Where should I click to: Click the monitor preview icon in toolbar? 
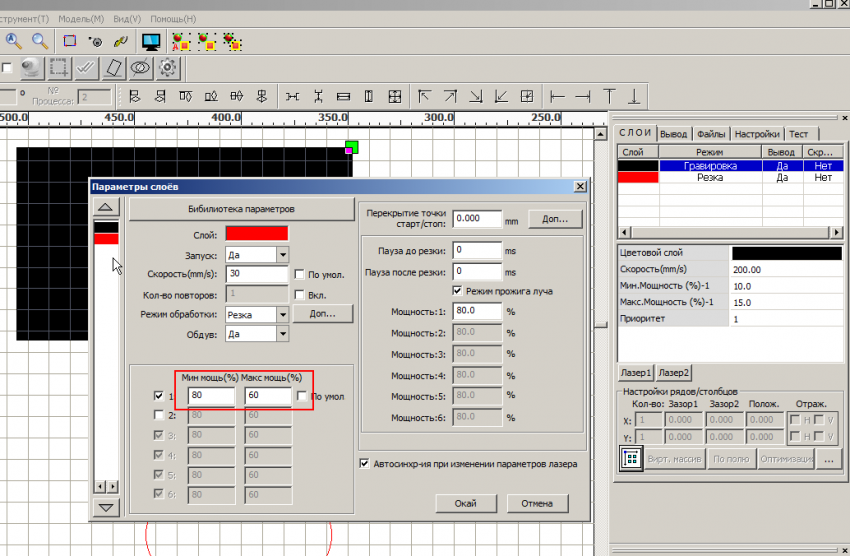(x=151, y=41)
